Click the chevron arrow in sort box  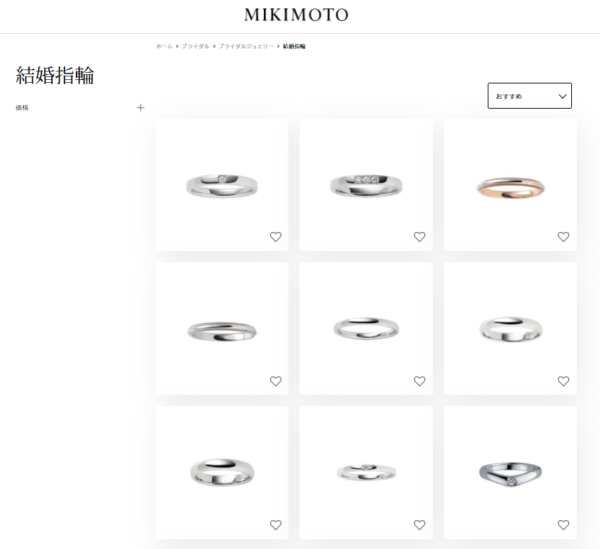click(562, 96)
